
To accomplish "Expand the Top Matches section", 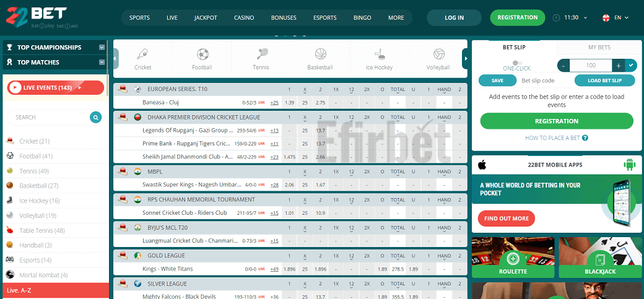I will point(102,62).
